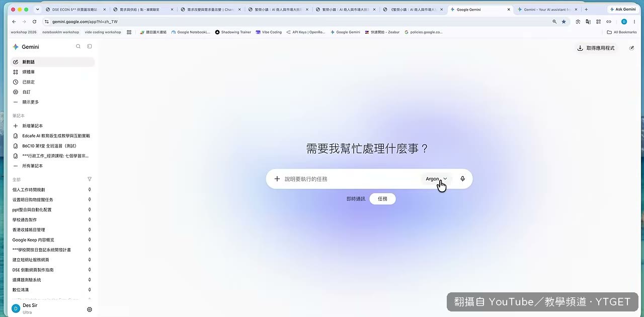Viewport: 644px width, 317px height.
Task: Open a new browser tab
Action: tap(586, 9)
